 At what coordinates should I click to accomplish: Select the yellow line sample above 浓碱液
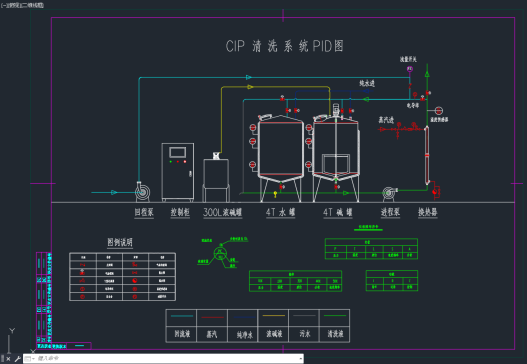pos(274,316)
